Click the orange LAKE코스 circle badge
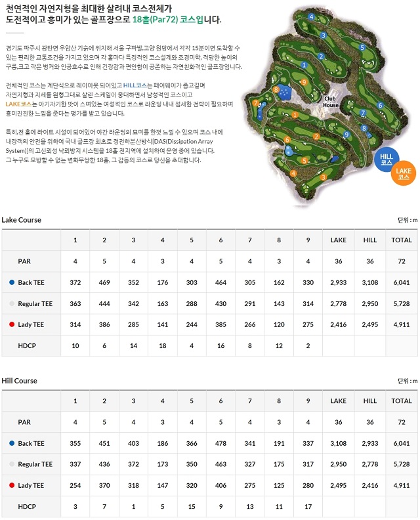This screenshot has width=420, height=520. pyautogui.click(x=404, y=173)
